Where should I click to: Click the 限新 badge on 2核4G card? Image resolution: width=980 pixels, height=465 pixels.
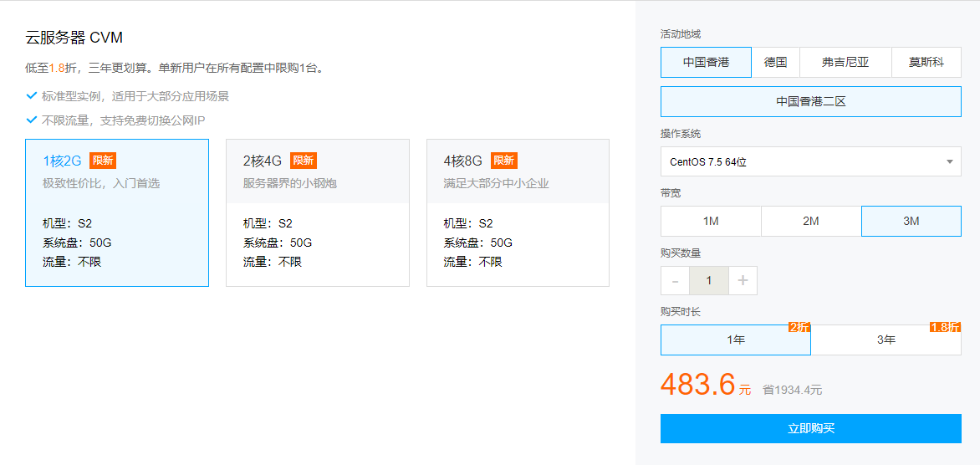click(304, 161)
